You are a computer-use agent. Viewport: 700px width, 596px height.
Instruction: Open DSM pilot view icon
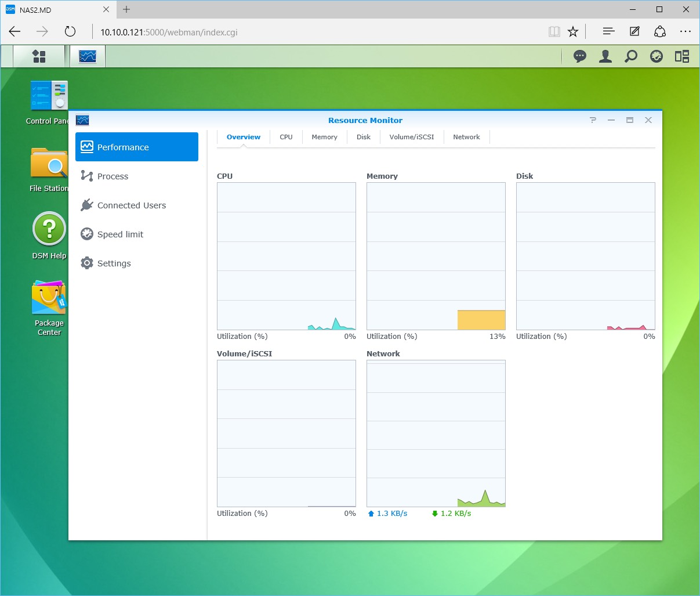682,56
